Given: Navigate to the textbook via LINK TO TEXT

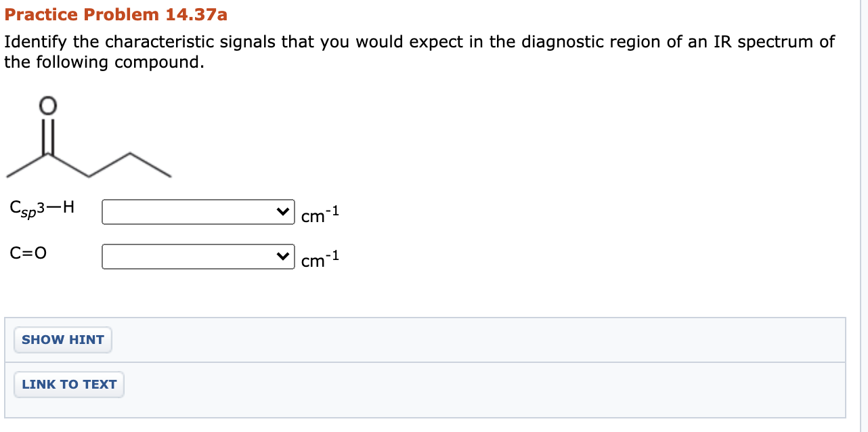Looking at the screenshot, I should point(68,384).
